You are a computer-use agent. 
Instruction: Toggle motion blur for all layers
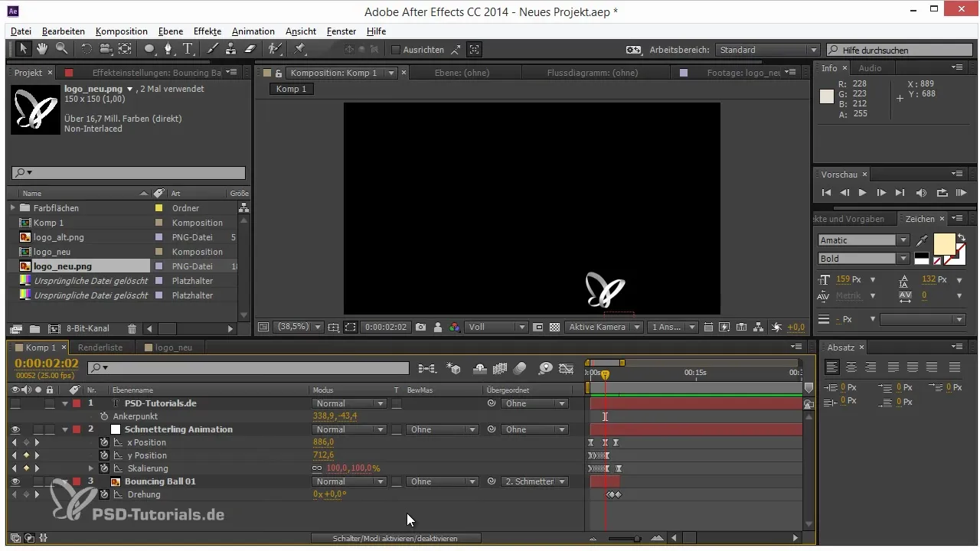click(520, 368)
